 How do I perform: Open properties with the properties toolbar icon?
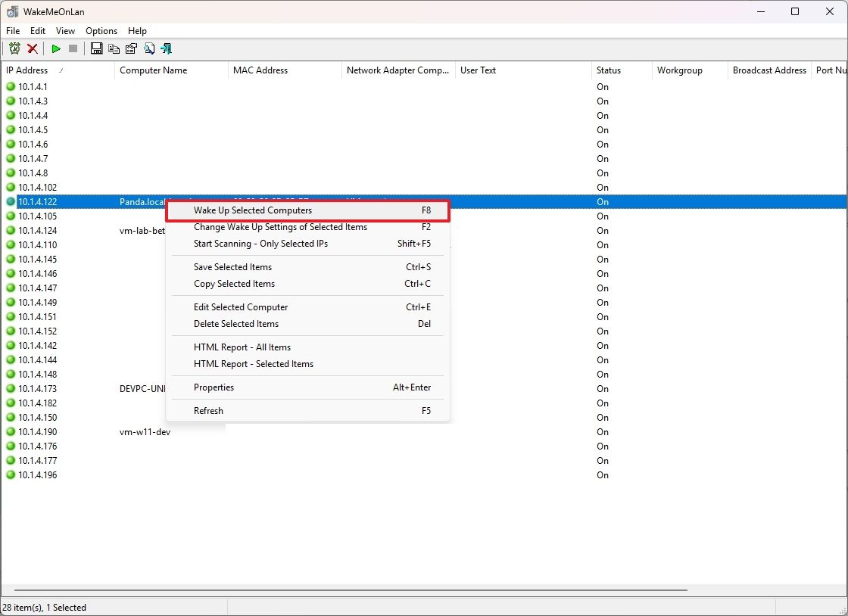click(x=131, y=48)
